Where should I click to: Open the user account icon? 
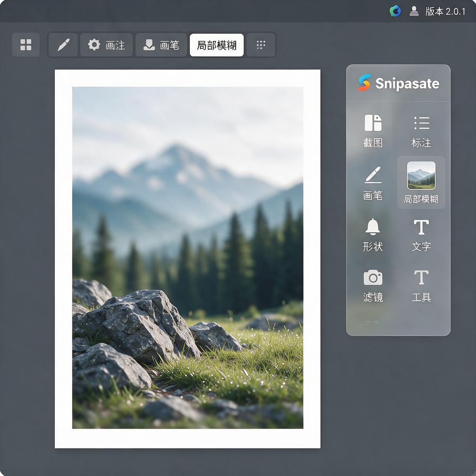click(414, 11)
